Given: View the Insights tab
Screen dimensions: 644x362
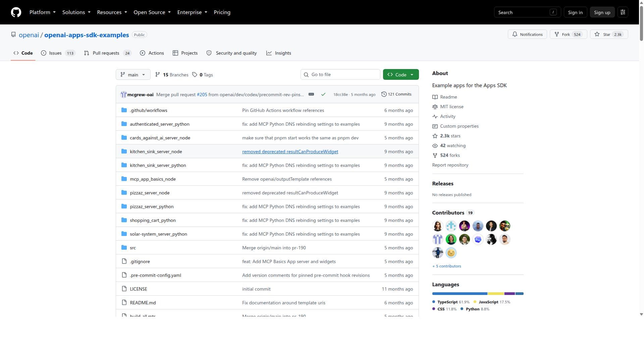Looking at the screenshot, I should pos(279,53).
